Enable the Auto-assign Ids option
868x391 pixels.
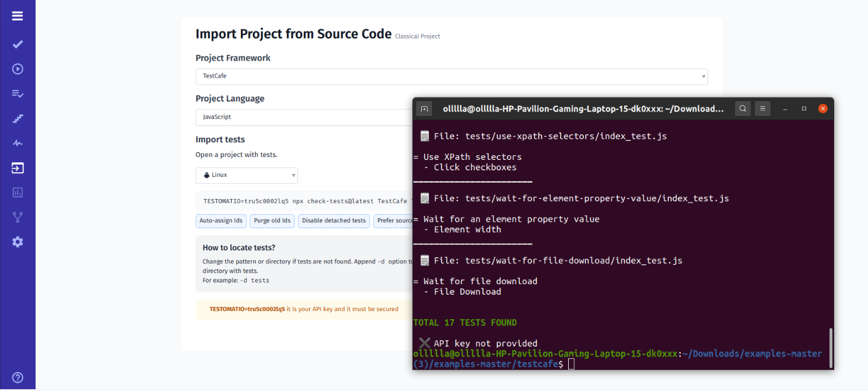(220, 221)
